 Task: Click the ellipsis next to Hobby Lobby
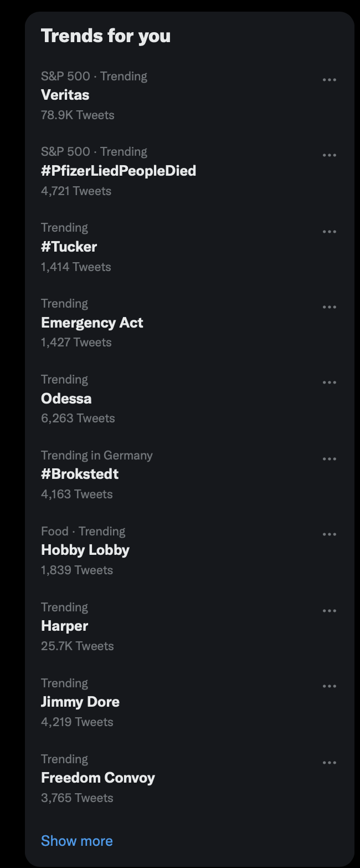tap(330, 534)
